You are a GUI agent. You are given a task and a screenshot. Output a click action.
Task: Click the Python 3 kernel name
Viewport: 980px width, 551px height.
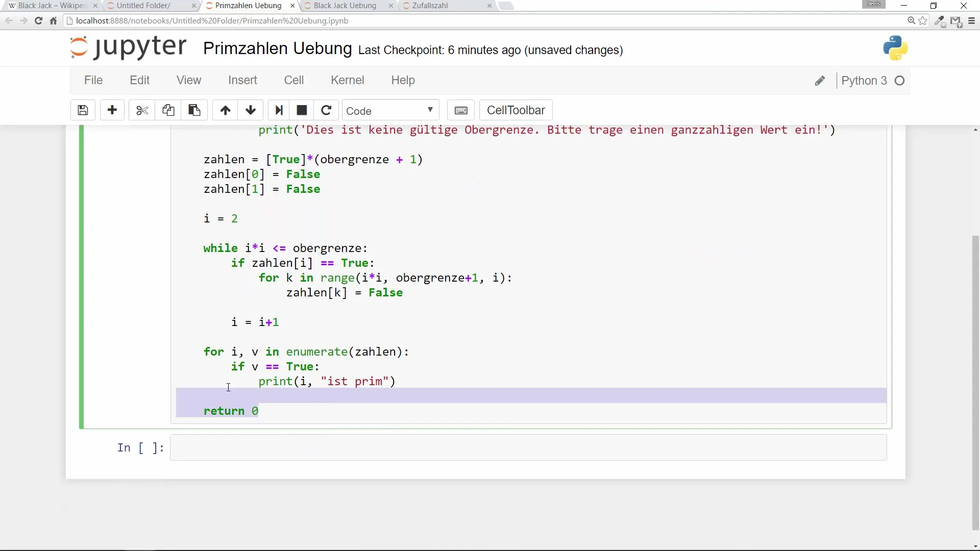(864, 81)
